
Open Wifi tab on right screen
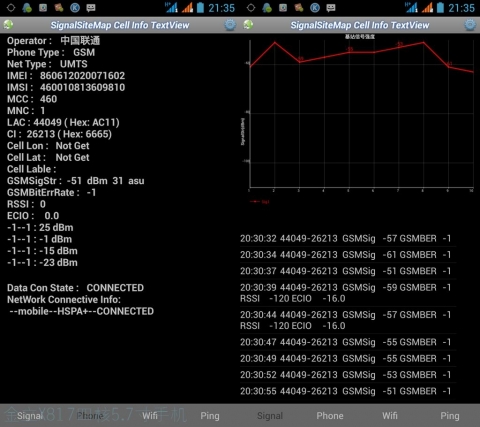(390, 416)
